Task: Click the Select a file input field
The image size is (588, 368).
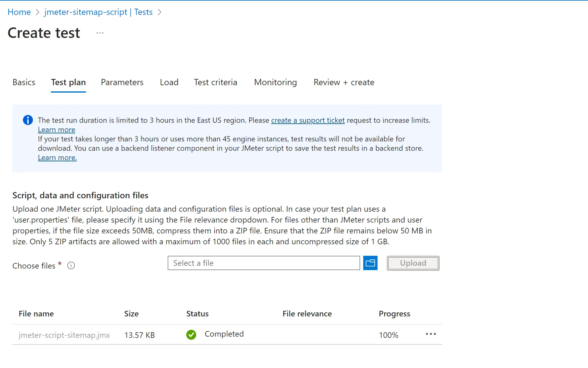Action: click(264, 263)
